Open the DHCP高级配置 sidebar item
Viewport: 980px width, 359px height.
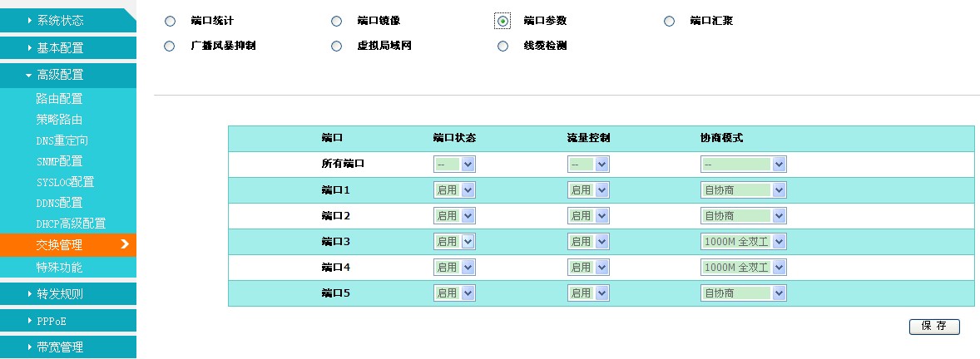tap(71, 224)
